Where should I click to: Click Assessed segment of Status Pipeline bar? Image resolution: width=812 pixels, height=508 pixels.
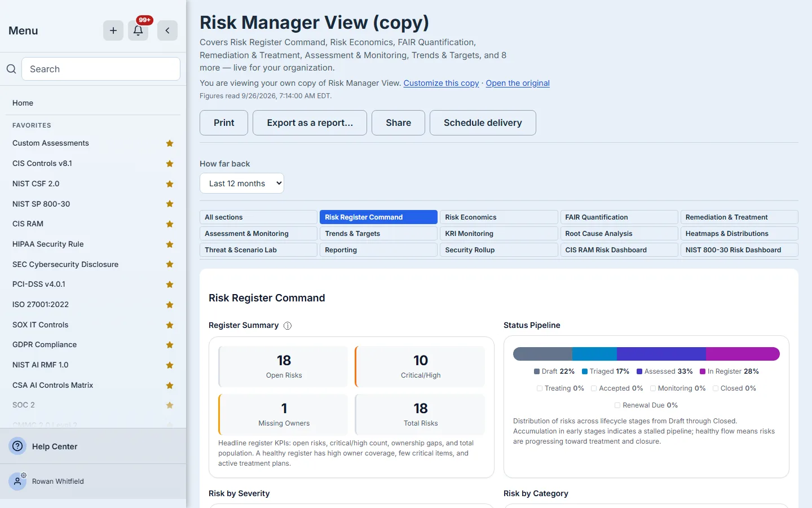(x=661, y=354)
